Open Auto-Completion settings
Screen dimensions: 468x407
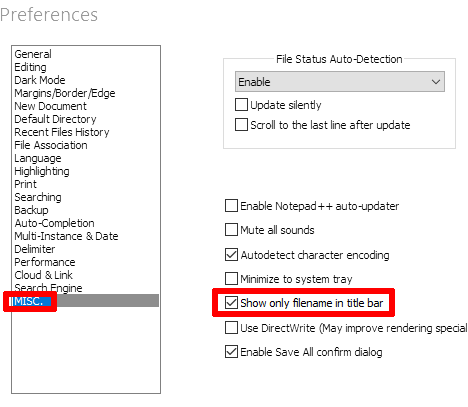54,223
